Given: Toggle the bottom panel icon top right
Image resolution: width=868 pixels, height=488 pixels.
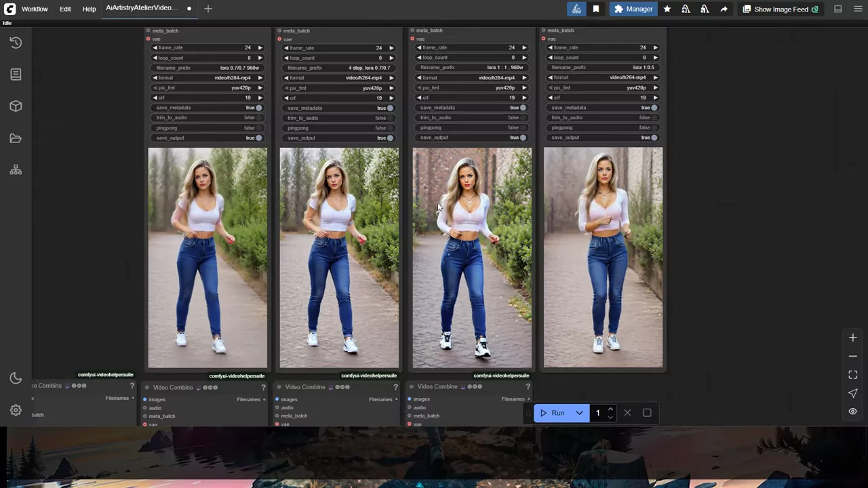Looking at the screenshot, I should (838, 9).
